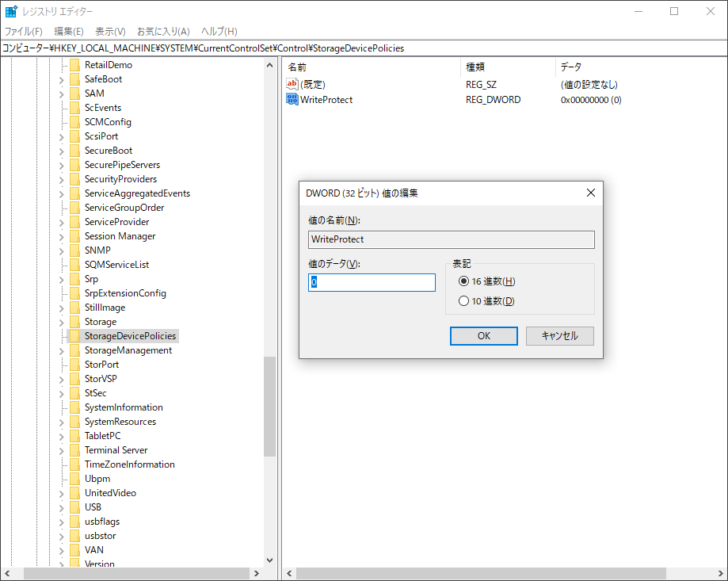Click the folder icon for StorageDevicePolicies key
Image resolution: width=728 pixels, height=581 pixels.
point(74,335)
